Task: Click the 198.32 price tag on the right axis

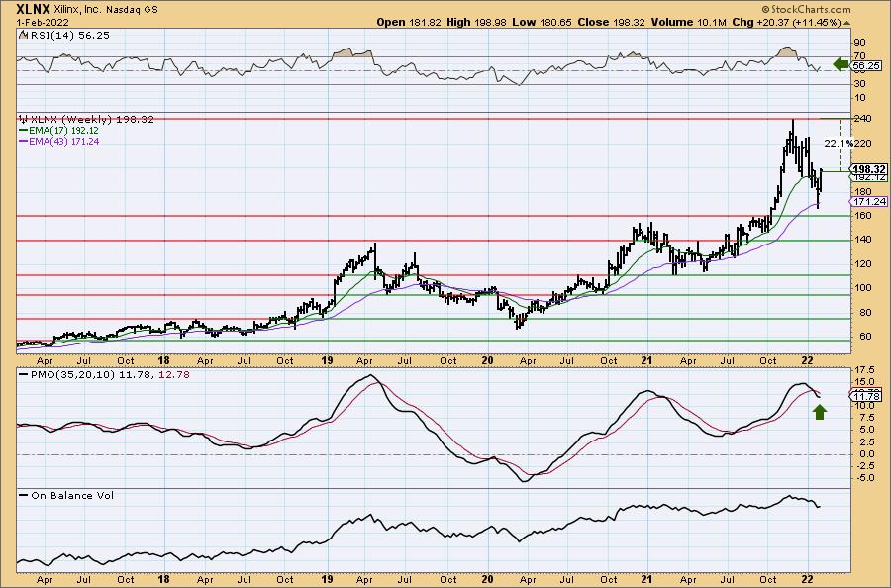Action: 869,169
